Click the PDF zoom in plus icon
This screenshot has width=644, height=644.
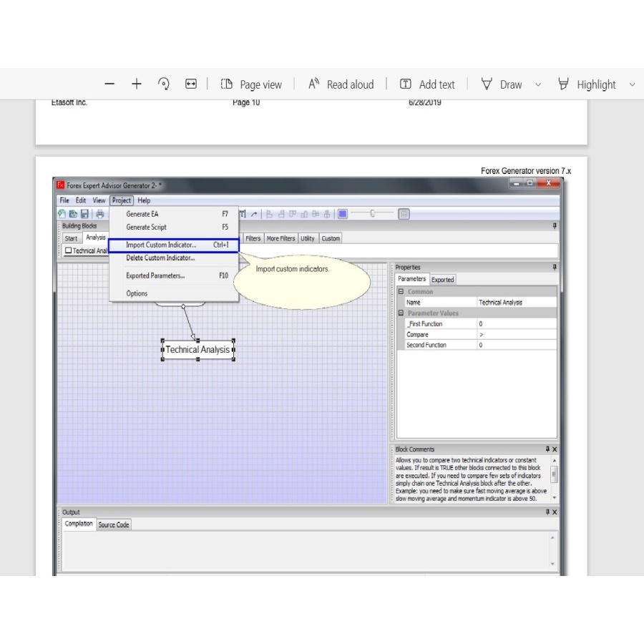coord(137,84)
